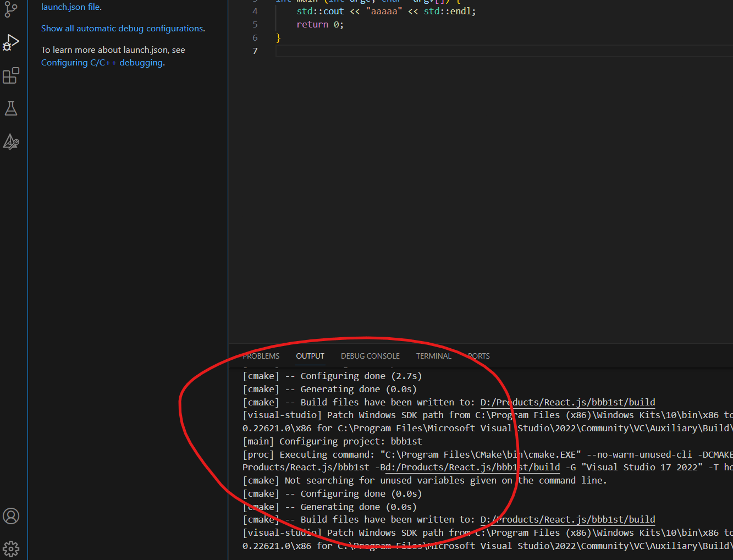Screen dimensions: 733x560
Task: Click 'Configuring done (2.7s)' output line
Action: click(x=332, y=376)
